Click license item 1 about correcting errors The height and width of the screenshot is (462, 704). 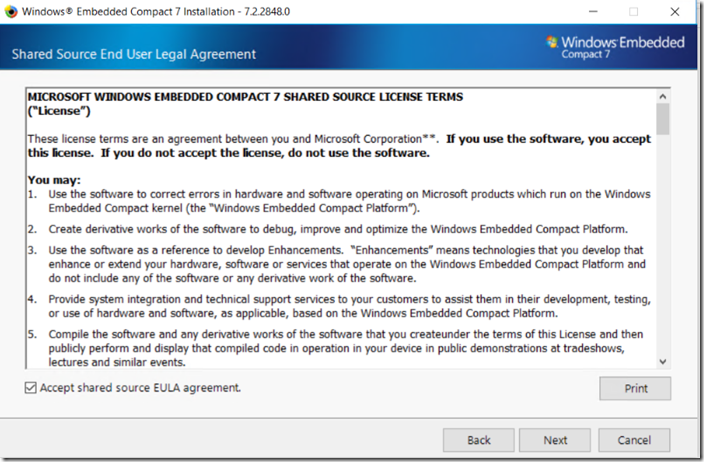click(339, 201)
